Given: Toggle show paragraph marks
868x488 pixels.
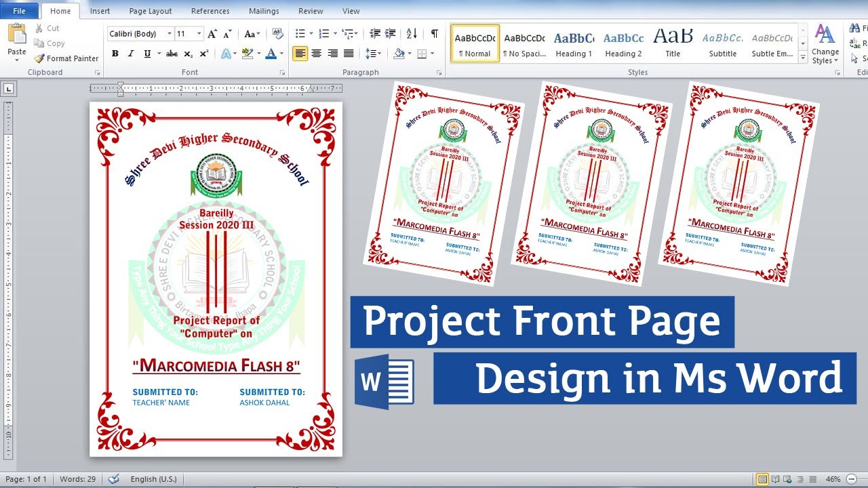Looking at the screenshot, I should pos(434,34).
